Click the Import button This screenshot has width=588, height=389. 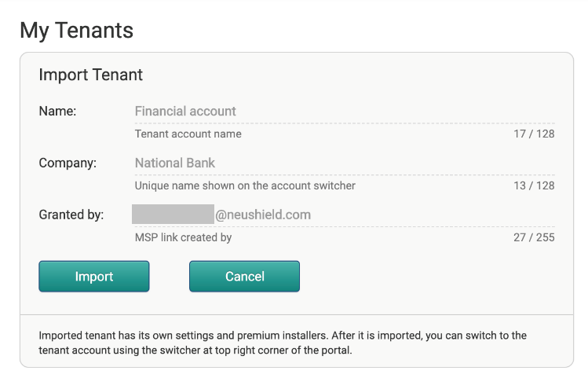coord(94,277)
